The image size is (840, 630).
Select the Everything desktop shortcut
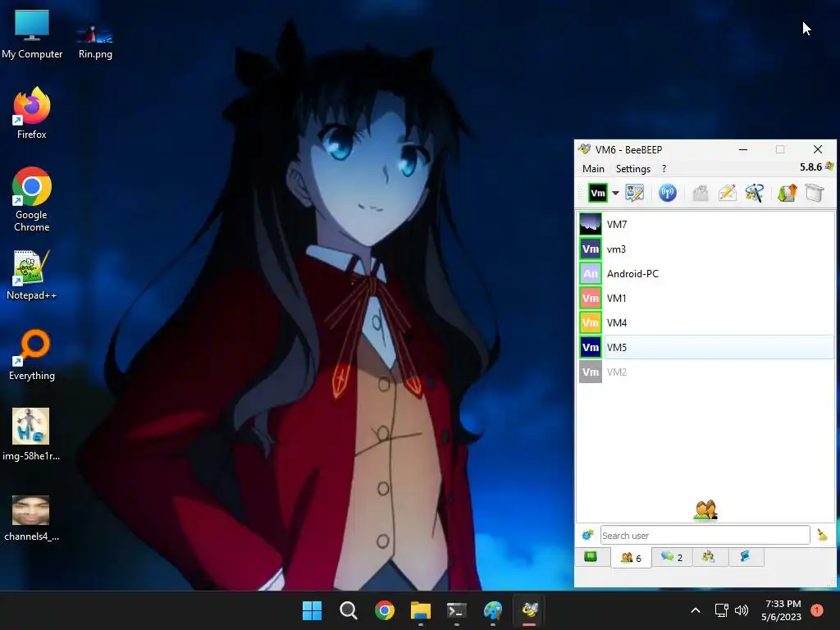click(x=32, y=355)
